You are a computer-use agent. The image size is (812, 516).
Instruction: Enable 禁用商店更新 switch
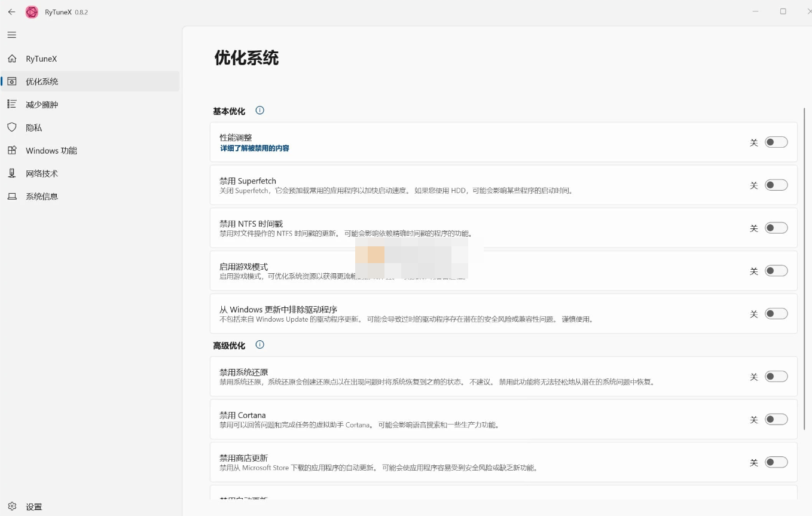pyautogui.click(x=776, y=462)
